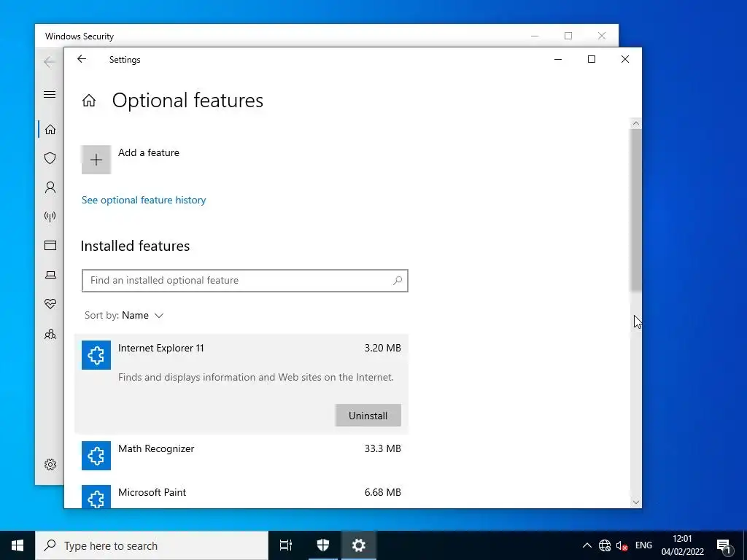Minimize the Settings window
Viewport: 747px width, 560px height.
point(558,59)
